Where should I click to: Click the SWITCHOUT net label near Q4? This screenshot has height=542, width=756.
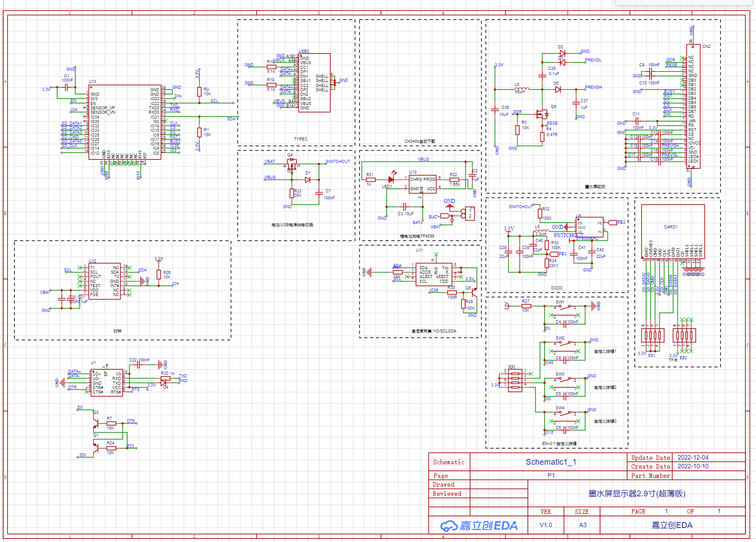pos(337,162)
